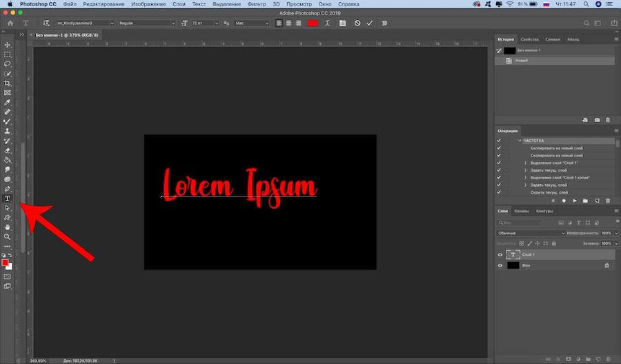Select the Horizontal Type tool

tap(8, 199)
